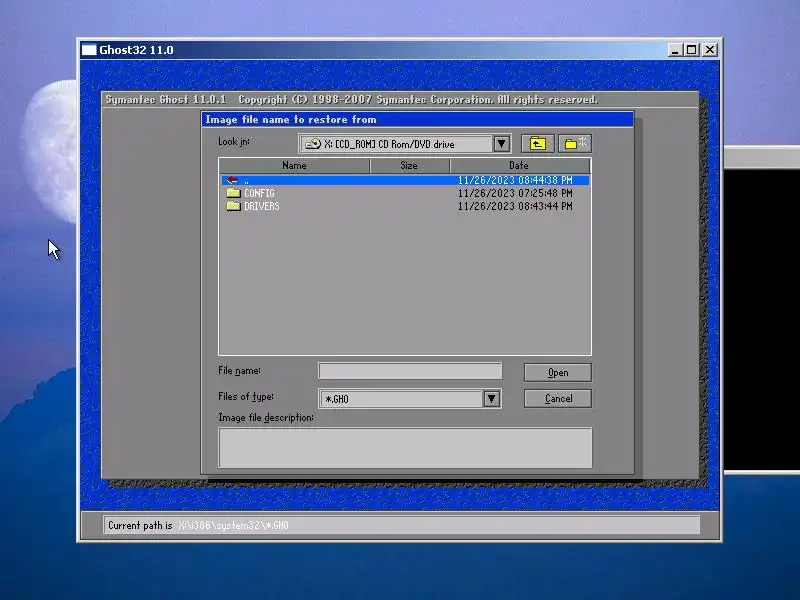
Task: Select DRIVERS folder name text
Action: point(262,206)
